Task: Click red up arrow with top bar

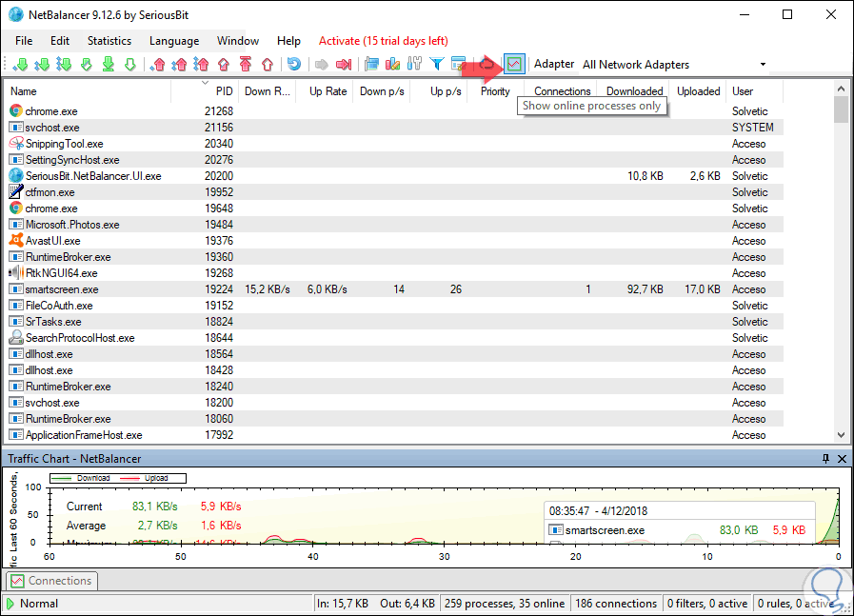Action: pos(245,65)
